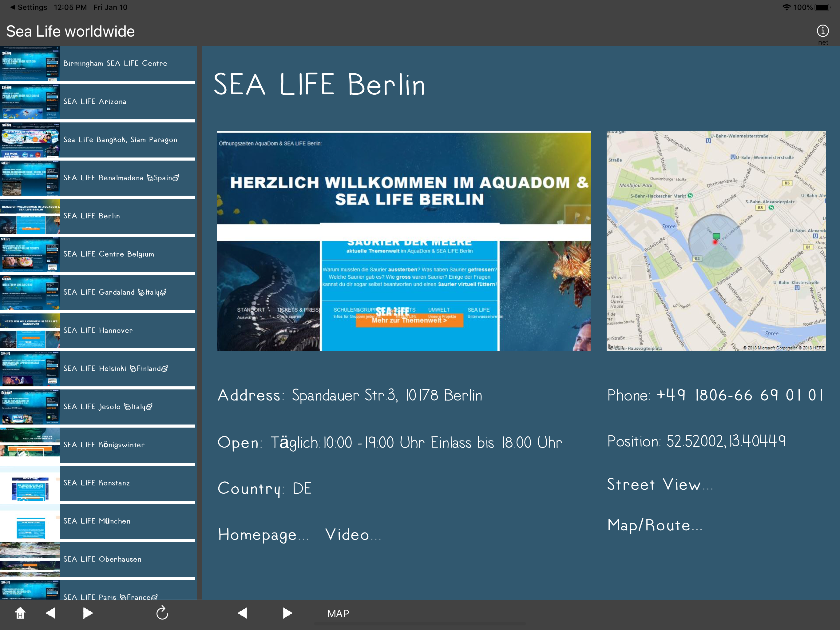840x630 pixels.
Task: Tap the address Spandauer Str.3, 10178 Berlin
Action: (387, 395)
